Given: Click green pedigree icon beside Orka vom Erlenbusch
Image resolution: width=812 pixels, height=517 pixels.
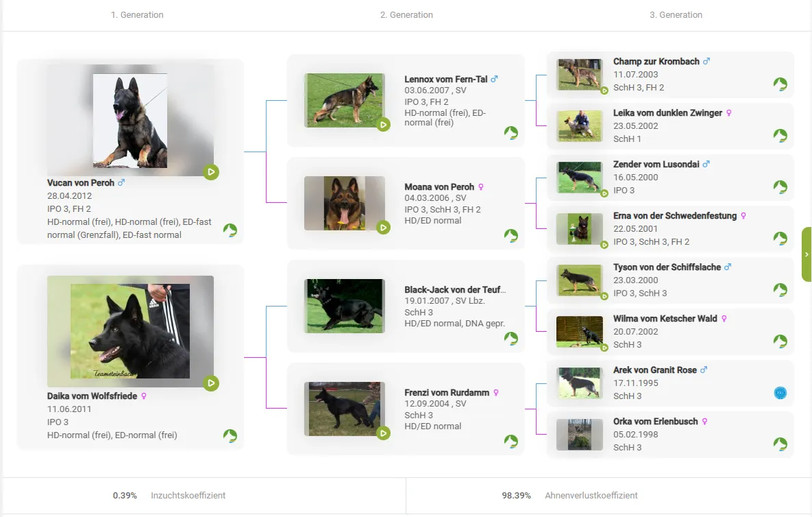Looking at the screenshot, I should [780, 444].
